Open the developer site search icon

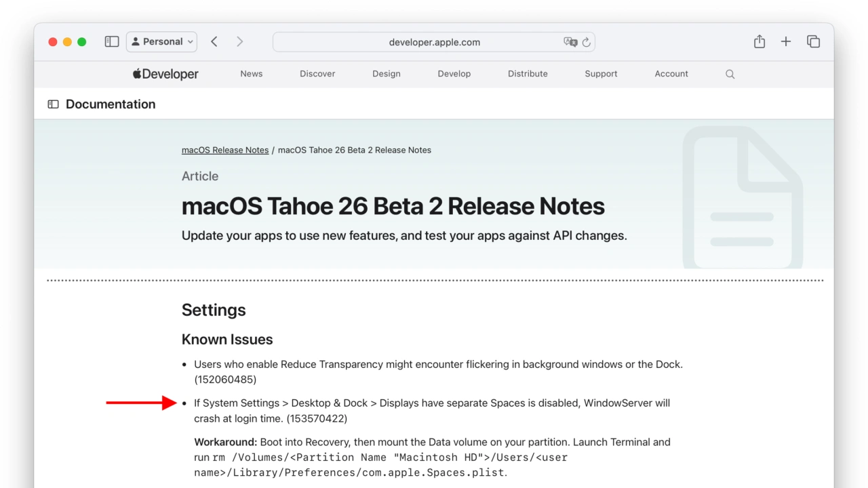tap(730, 74)
